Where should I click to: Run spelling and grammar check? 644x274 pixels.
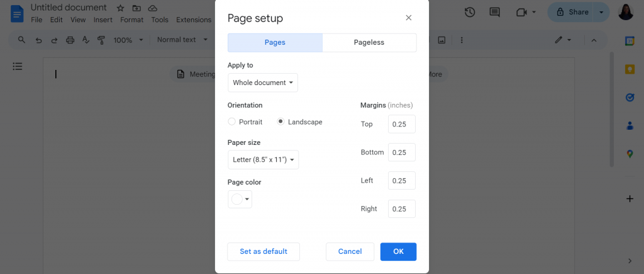(86, 40)
